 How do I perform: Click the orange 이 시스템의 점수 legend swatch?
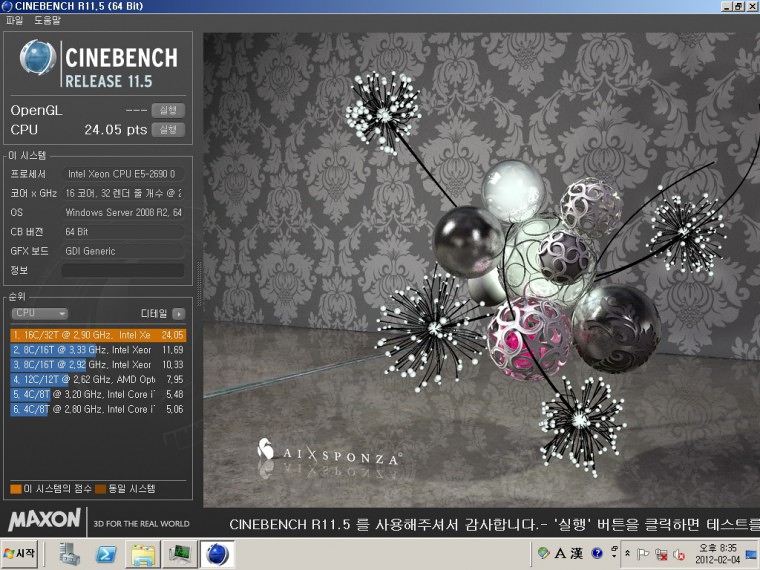pyautogui.click(x=16, y=489)
